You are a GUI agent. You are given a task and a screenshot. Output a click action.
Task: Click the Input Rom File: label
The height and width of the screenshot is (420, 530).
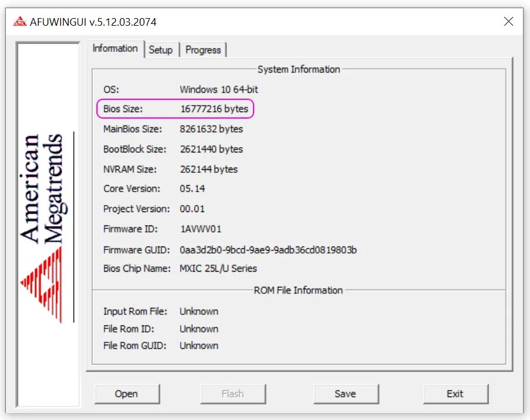coord(135,311)
